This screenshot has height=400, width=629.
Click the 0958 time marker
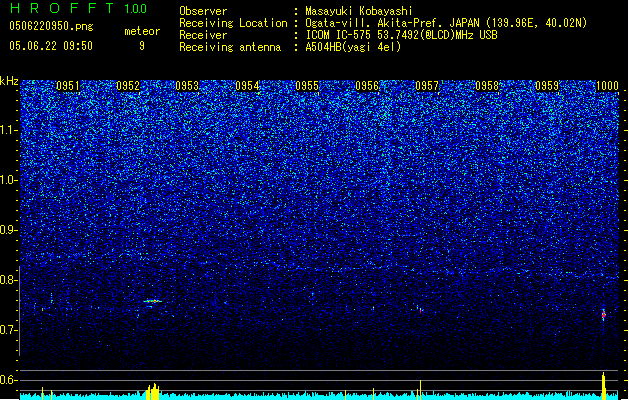487,86
